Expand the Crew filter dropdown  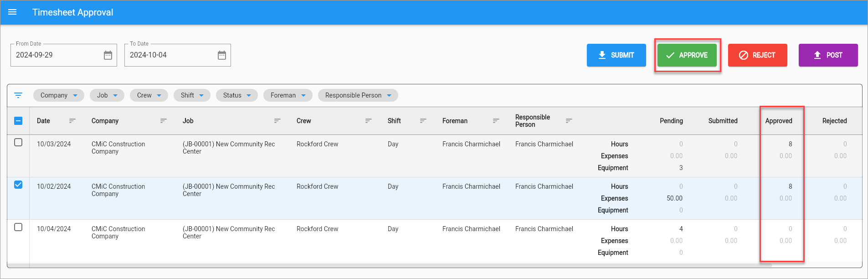pyautogui.click(x=149, y=95)
